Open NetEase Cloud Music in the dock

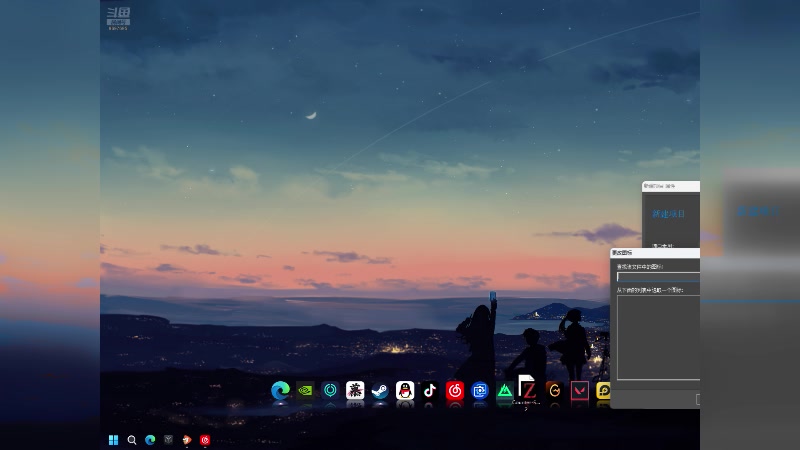point(455,391)
